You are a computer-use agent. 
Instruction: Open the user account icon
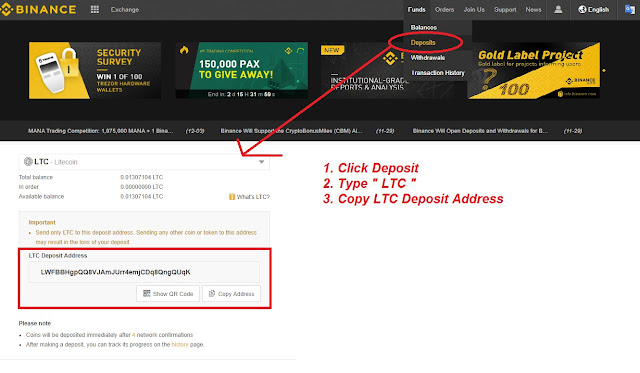(x=558, y=9)
